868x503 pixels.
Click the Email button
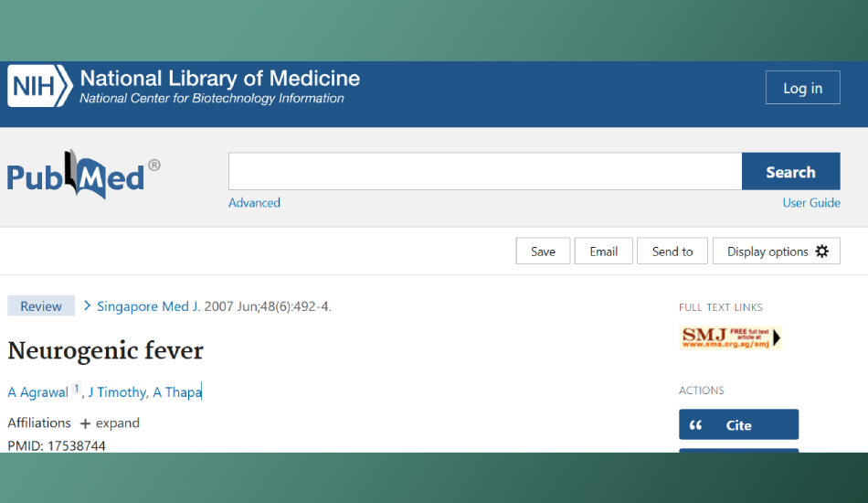coord(603,251)
